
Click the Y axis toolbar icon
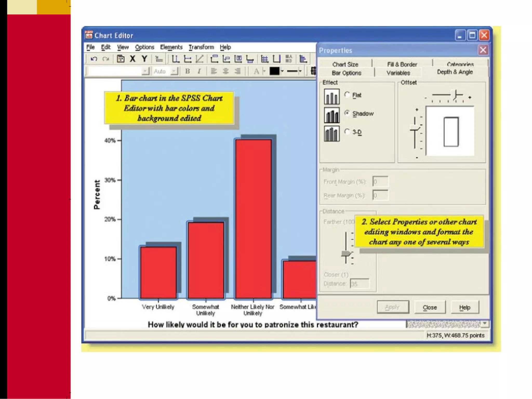pyautogui.click(x=144, y=59)
